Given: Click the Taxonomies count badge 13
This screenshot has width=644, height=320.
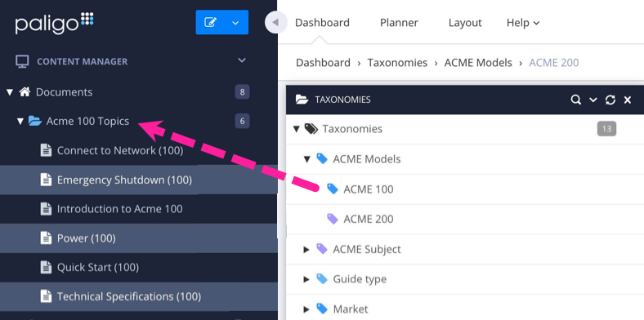Looking at the screenshot, I should point(606,129).
